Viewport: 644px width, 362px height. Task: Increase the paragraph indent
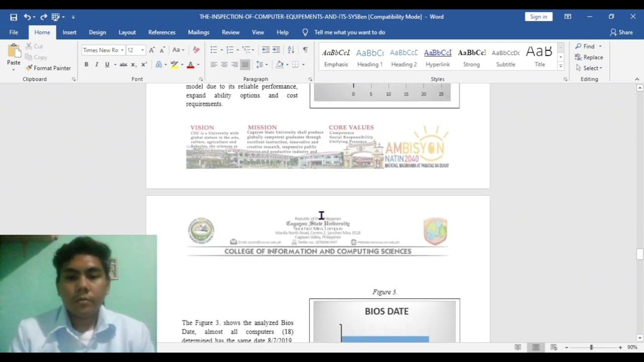276,50
